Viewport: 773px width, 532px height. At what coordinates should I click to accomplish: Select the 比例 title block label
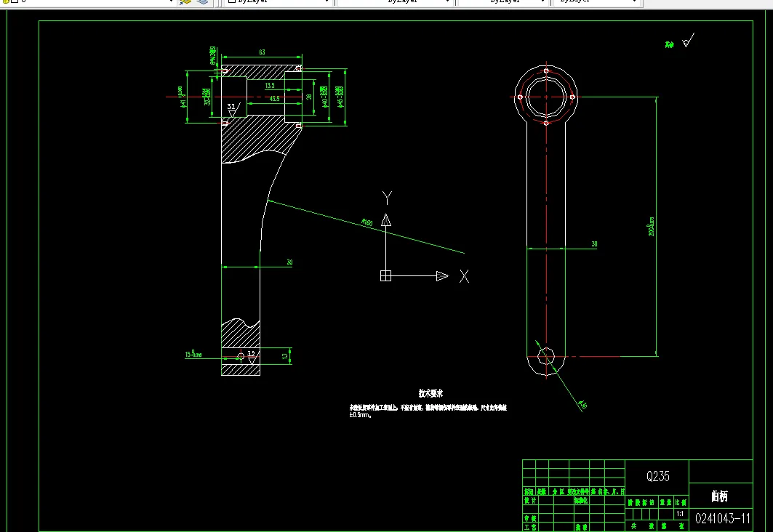[x=681, y=502]
